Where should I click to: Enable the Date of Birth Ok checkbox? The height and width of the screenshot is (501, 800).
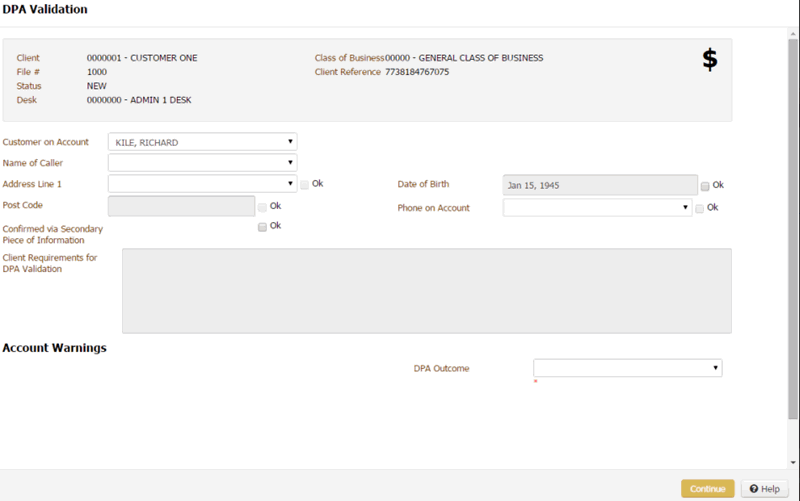[705, 186]
